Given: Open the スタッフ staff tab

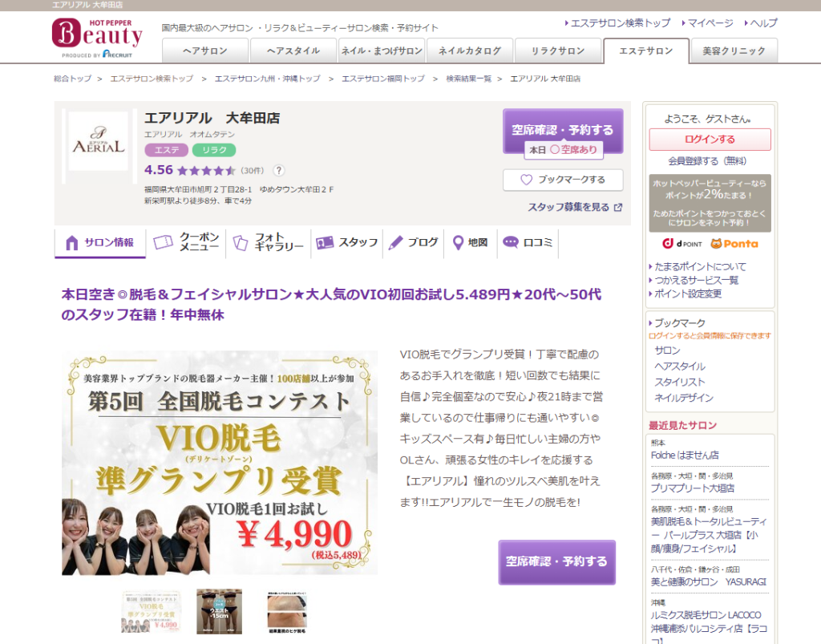Looking at the screenshot, I should [x=347, y=242].
